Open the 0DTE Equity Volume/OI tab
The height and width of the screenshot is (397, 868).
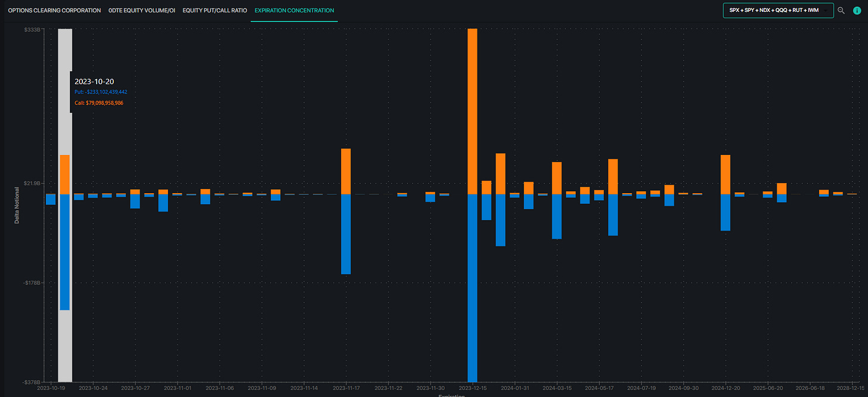[x=142, y=11]
